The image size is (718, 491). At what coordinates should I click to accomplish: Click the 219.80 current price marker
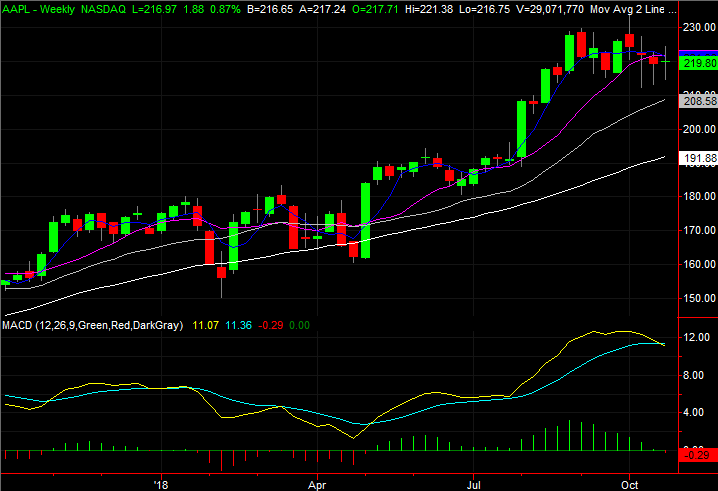coord(699,63)
